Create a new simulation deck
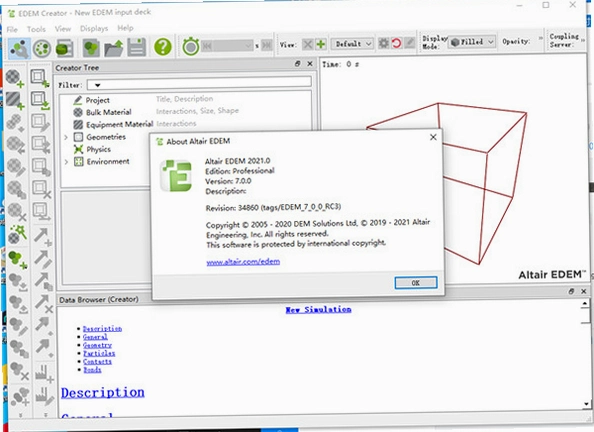594x432 pixels. click(x=91, y=48)
